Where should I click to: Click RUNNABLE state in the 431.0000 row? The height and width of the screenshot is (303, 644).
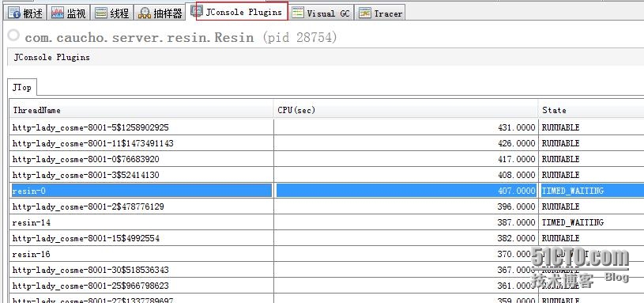560,127
